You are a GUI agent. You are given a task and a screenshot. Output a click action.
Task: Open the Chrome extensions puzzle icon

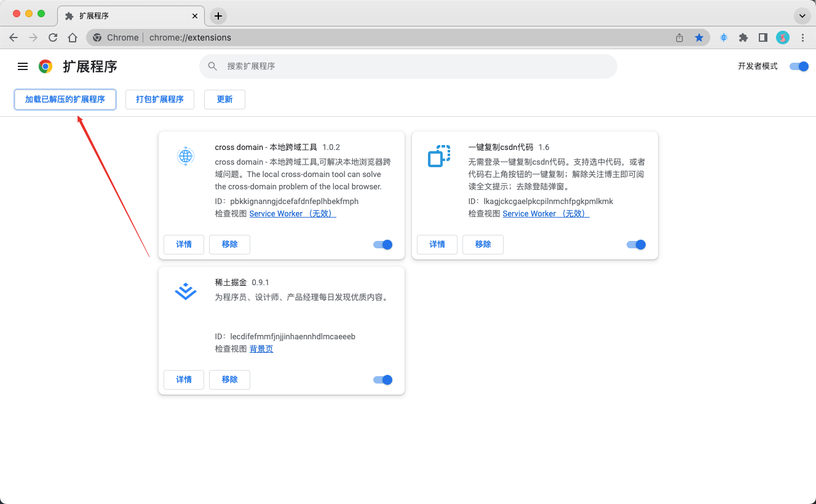tap(743, 37)
